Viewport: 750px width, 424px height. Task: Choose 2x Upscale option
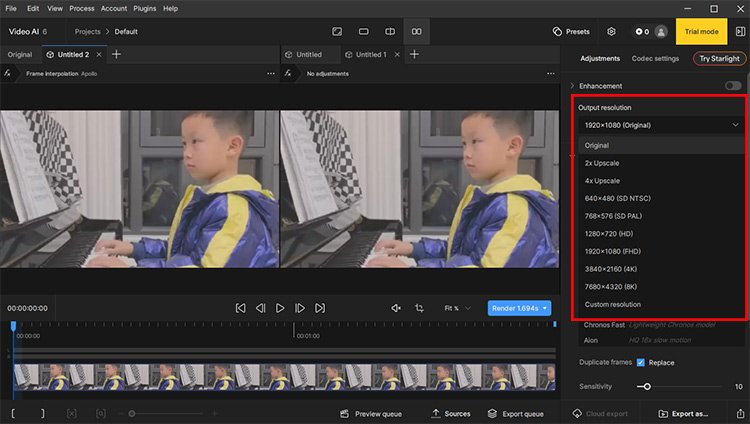(x=661, y=163)
